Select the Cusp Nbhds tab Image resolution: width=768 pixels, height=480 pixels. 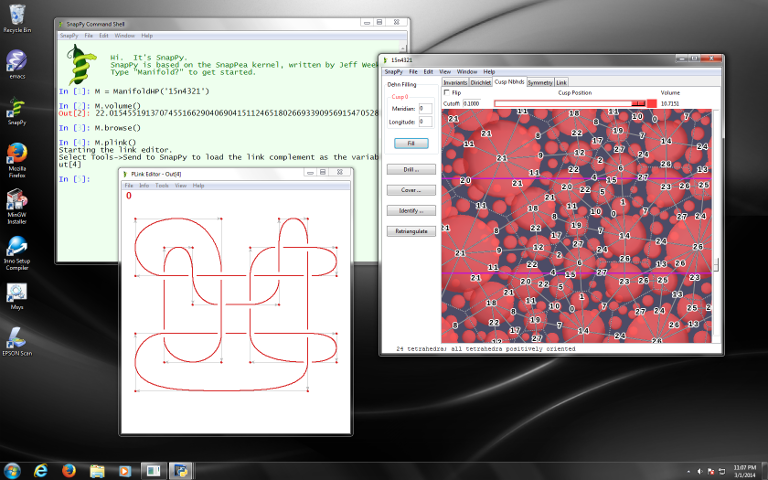(x=509, y=82)
